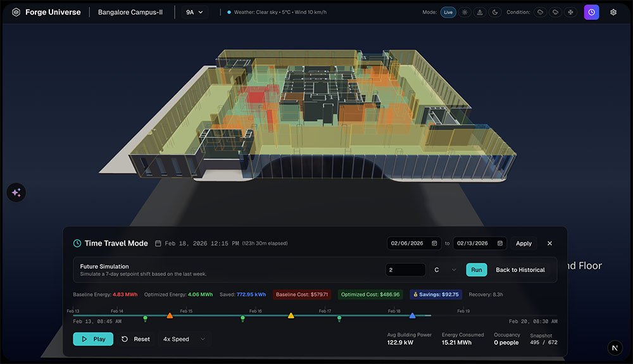Open the AI sparkle assistant button
Image resolution: width=633 pixels, height=364 pixels.
point(16,193)
